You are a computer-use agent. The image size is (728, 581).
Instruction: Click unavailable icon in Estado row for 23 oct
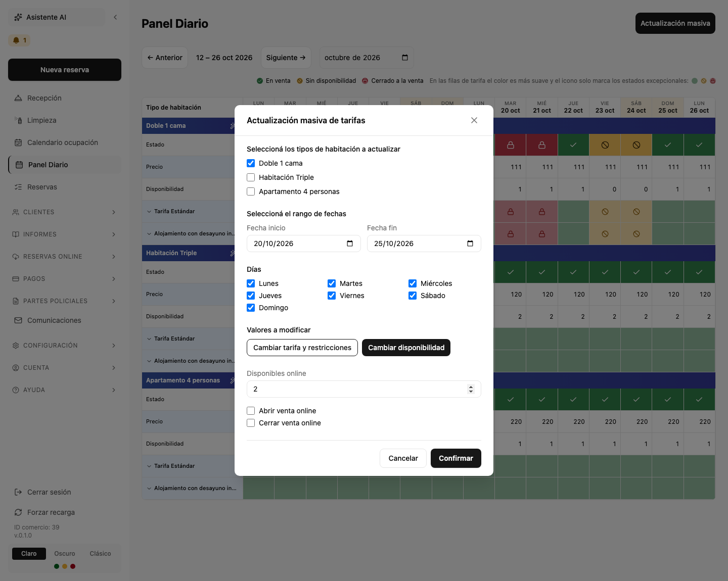[605, 145]
